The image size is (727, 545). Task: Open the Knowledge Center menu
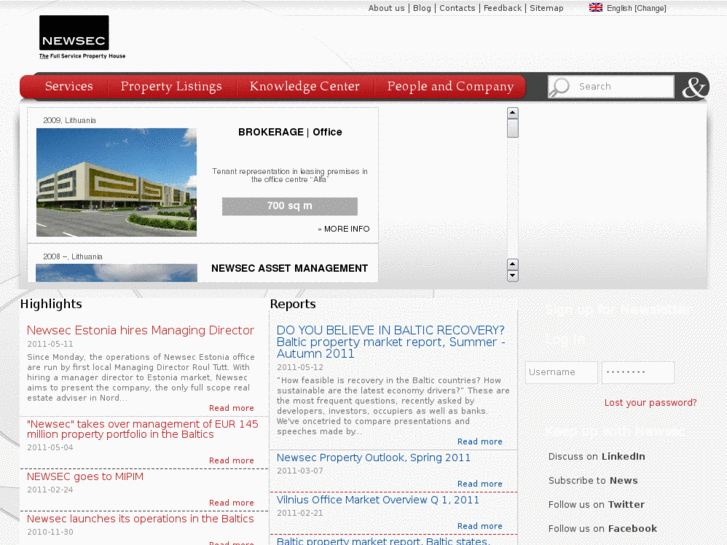tap(305, 86)
